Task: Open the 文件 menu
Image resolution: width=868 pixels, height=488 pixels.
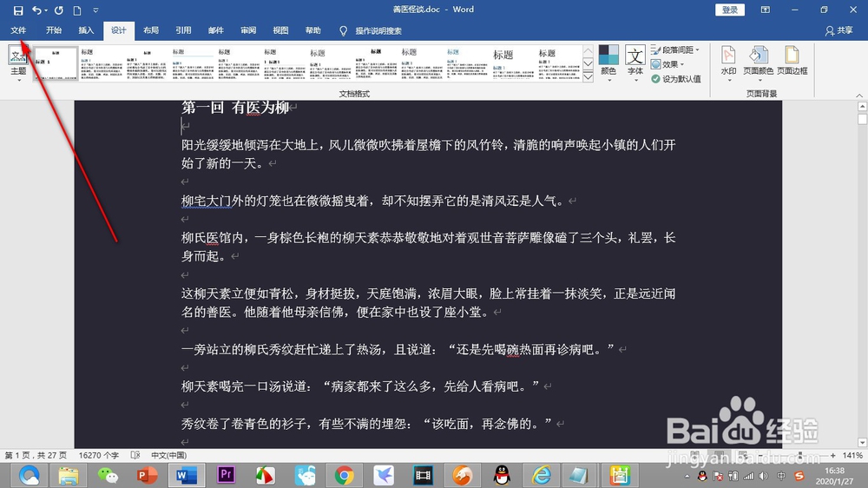Action: coord(18,30)
